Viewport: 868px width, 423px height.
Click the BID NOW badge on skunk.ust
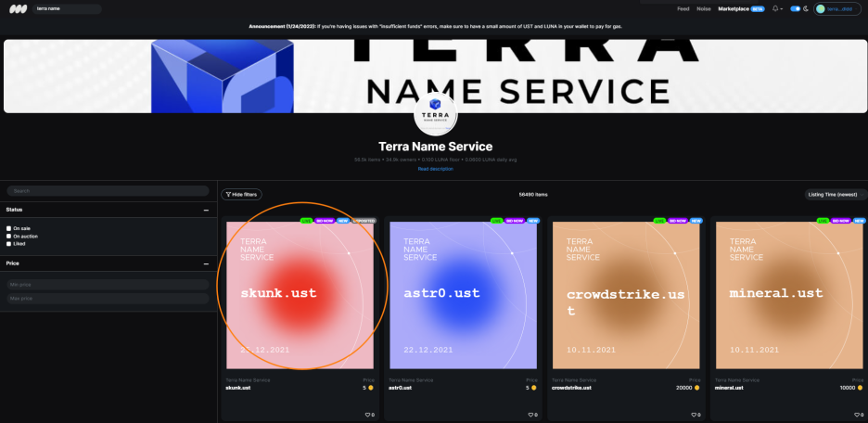(x=325, y=221)
